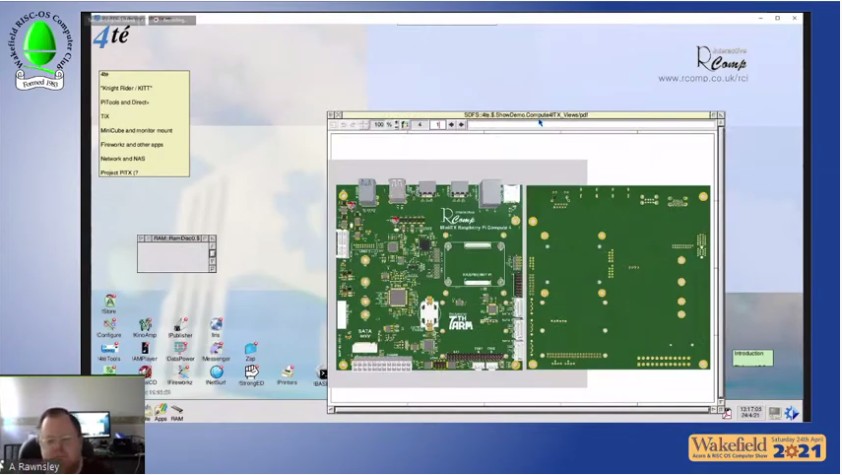
Task: Open the Configure desktop icon
Action: coord(109,327)
